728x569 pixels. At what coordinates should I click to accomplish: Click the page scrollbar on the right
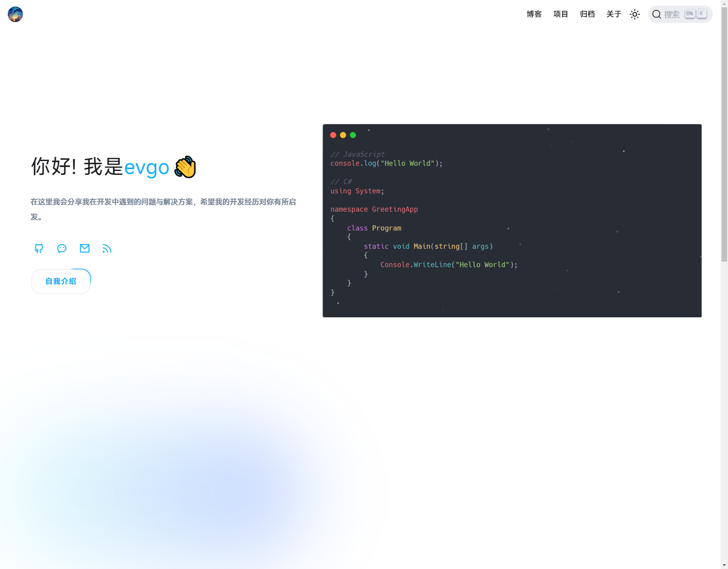coord(725,130)
